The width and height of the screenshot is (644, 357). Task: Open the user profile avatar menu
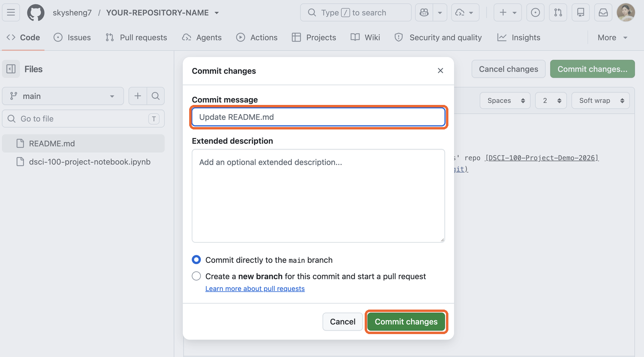[x=626, y=12]
